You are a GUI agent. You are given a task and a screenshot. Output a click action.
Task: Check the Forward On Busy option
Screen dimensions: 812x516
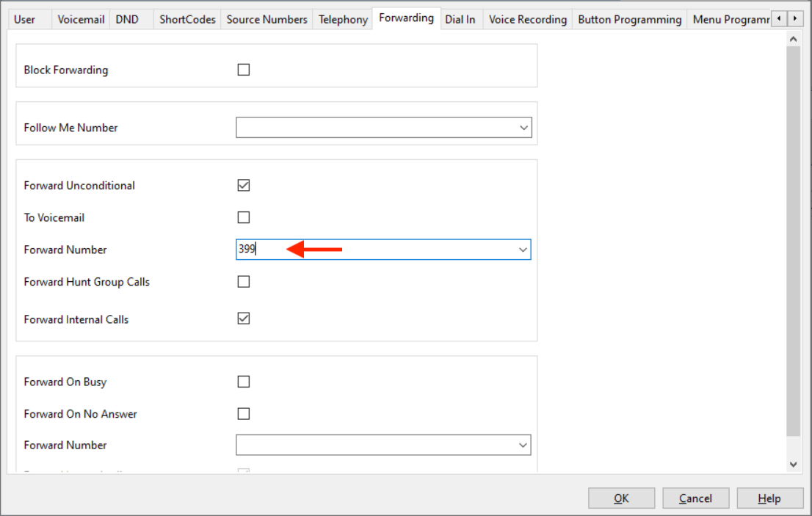244,382
